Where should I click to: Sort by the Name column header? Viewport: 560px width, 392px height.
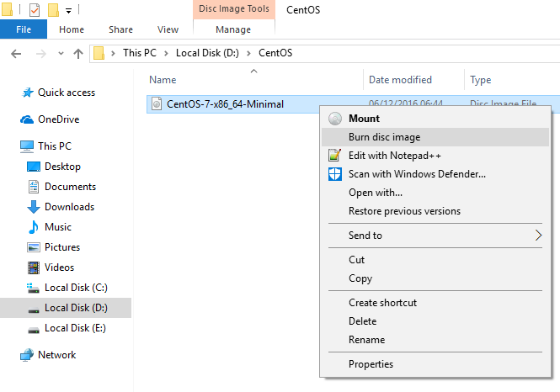[x=163, y=80]
